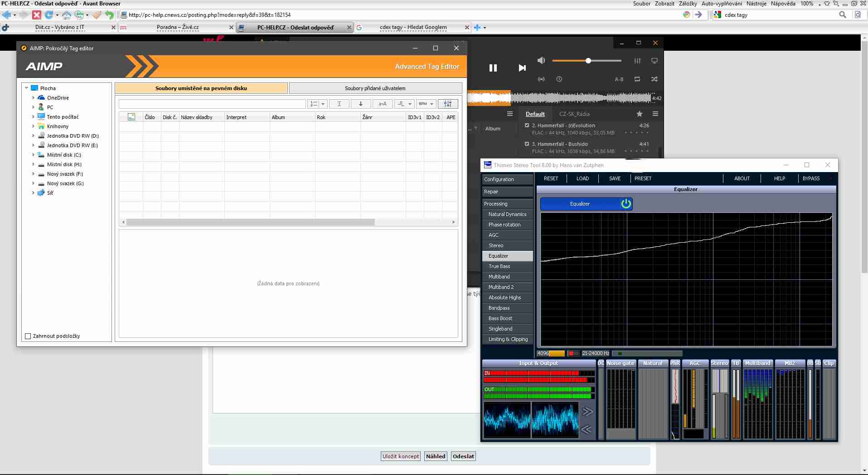868x475 pixels.
Task: Toggle shuffle mode in AIMP player
Action: click(x=654, y=79)
